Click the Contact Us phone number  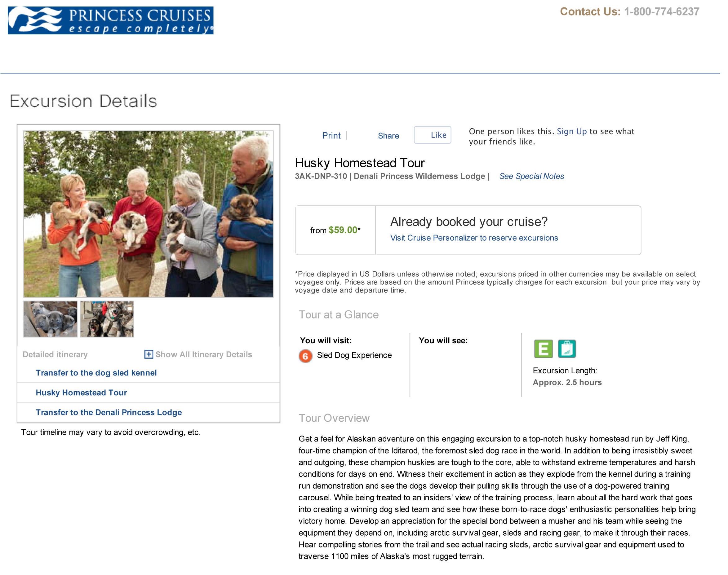click(661, 12)
